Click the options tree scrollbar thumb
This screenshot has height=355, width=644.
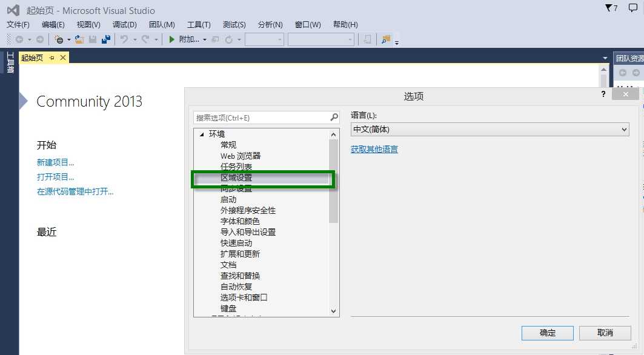click(333, 181)
